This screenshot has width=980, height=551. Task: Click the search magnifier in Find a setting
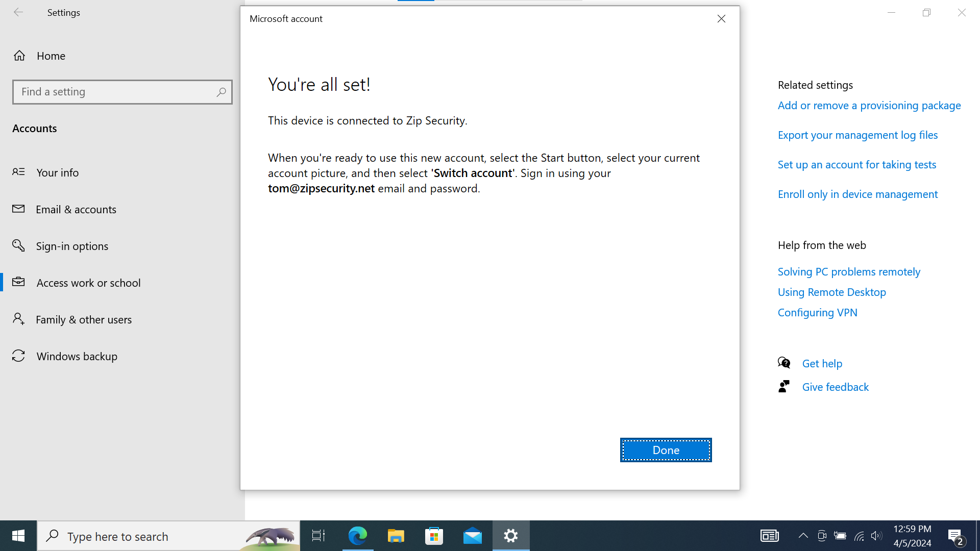click(221, 92)
